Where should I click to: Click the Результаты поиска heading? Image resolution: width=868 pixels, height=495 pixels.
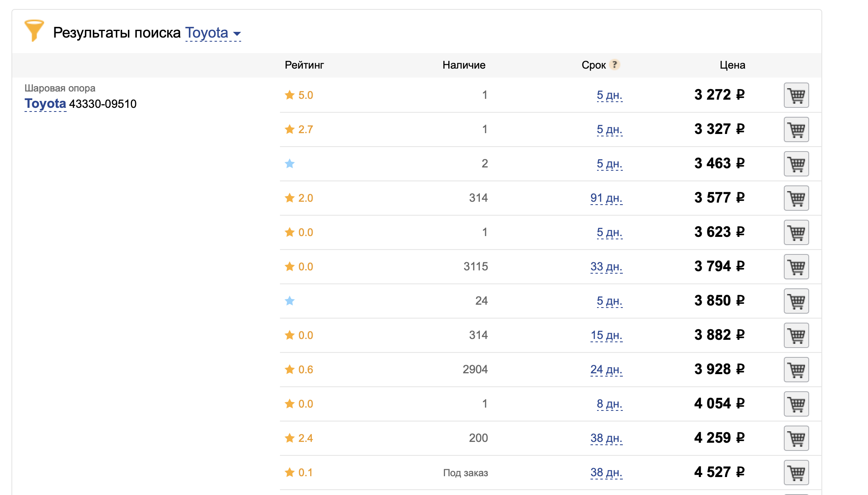click(117, 33)
